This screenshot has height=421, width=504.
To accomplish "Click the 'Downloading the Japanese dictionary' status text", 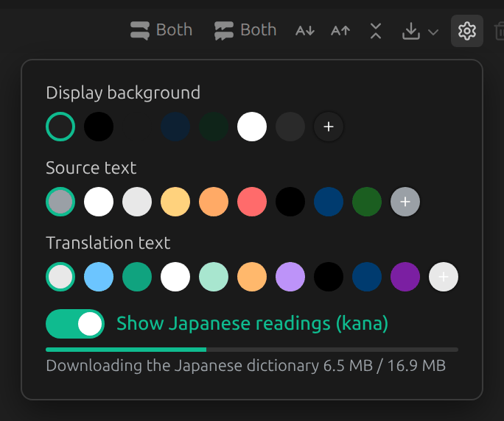I will coord(246,366).
